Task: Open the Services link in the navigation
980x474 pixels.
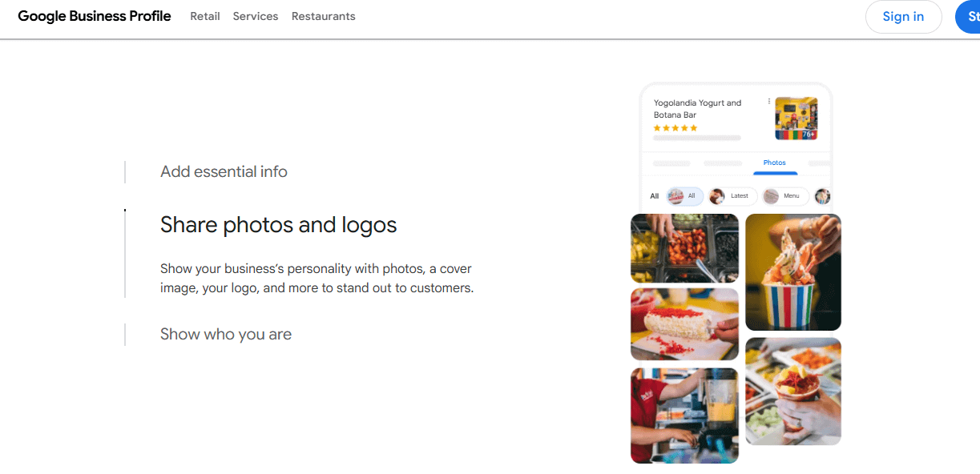Action: pyautogui.click(x=255, y=16)
